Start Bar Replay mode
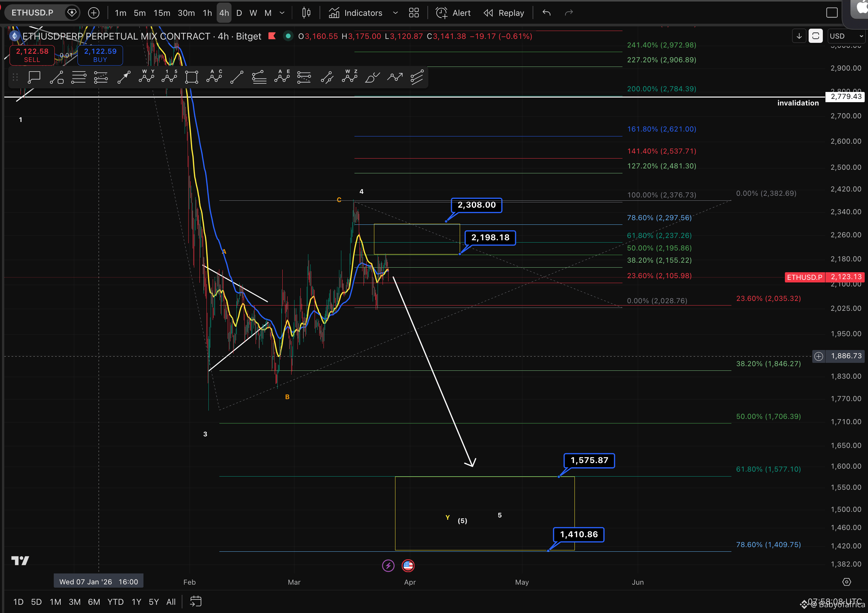This screenshot has height=613, width=868. (504, 13)
